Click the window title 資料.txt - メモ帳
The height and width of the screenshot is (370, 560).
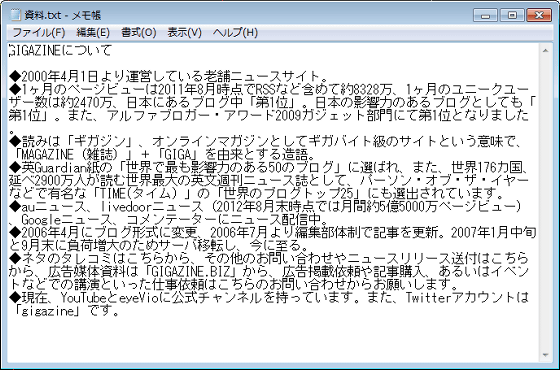click(x=62, y=15)
